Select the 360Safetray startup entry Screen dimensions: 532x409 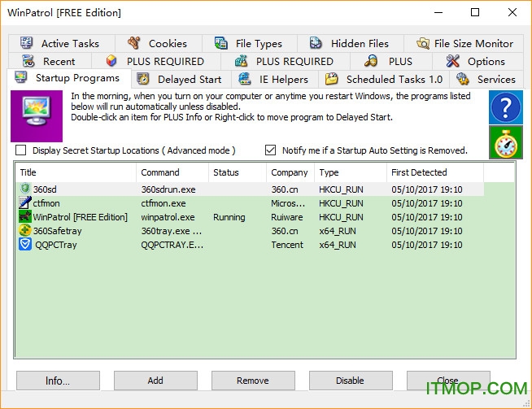pyautogui.click(x=250, y=231)
